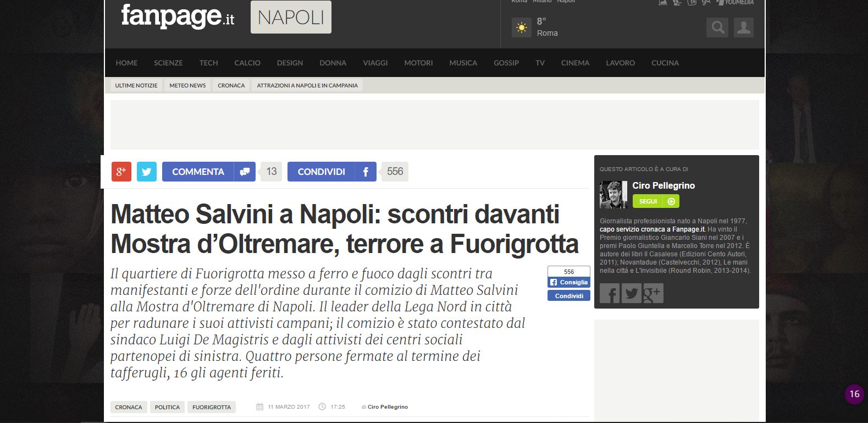The height and width of the screenshot is (423, 868).
Task: Share article on Twitter blue button
Action: [x=147, y=172]
